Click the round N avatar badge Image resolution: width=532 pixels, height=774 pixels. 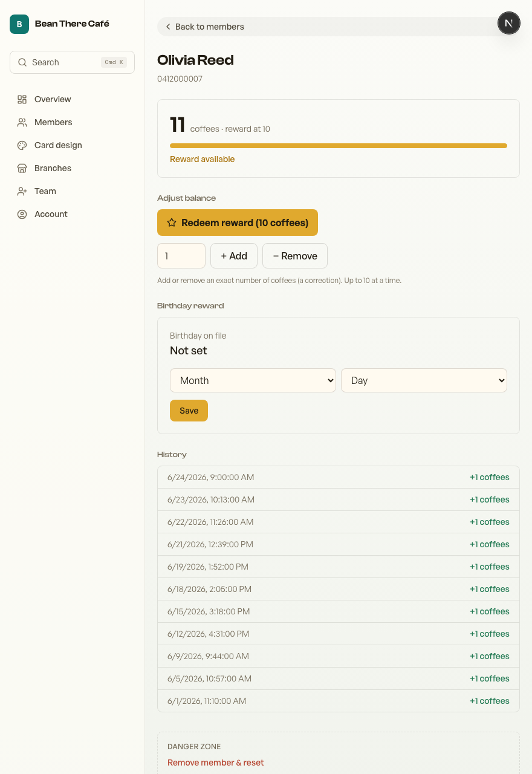pyautogui.click(x=509, y=23)
